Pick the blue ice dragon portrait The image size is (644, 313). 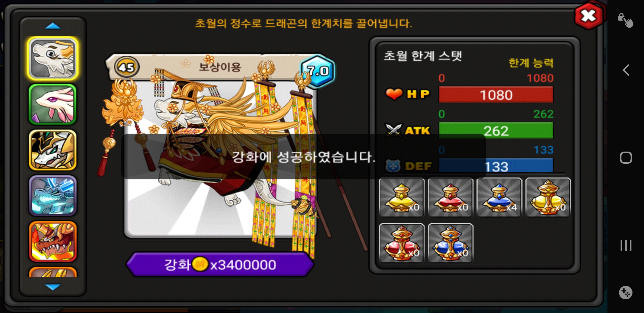point(53,196)
